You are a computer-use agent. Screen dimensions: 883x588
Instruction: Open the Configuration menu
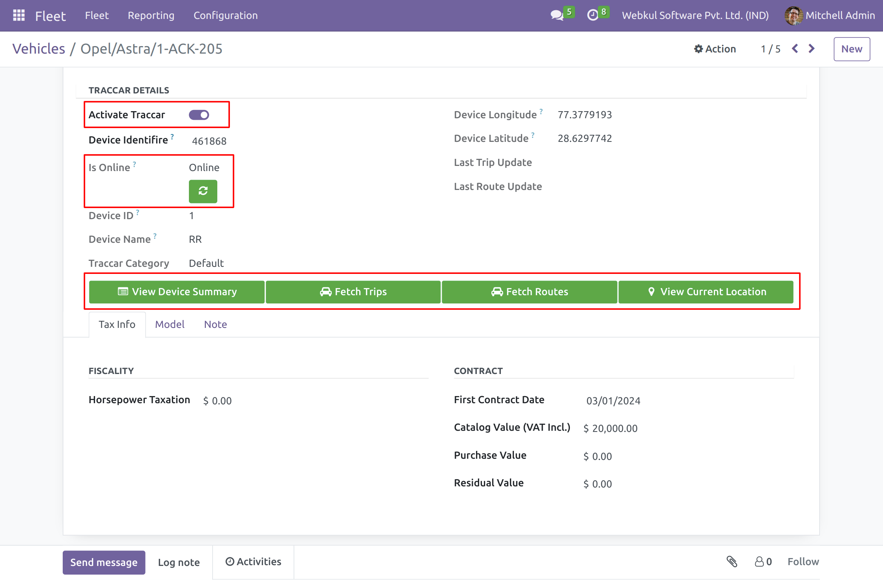coord(225,15)
